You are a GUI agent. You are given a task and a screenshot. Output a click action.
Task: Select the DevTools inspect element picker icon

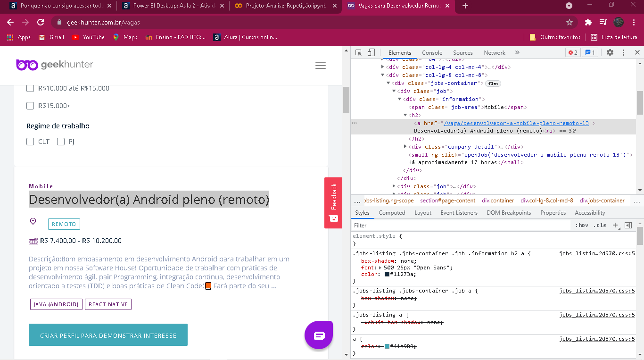coord(359,53)
